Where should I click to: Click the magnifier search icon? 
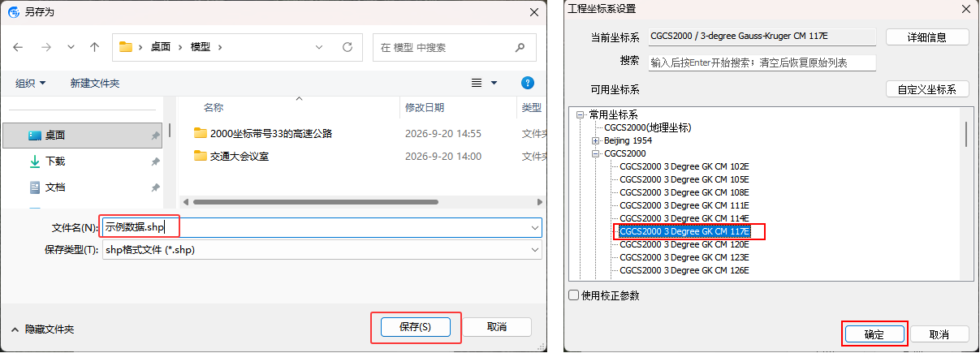520,47
